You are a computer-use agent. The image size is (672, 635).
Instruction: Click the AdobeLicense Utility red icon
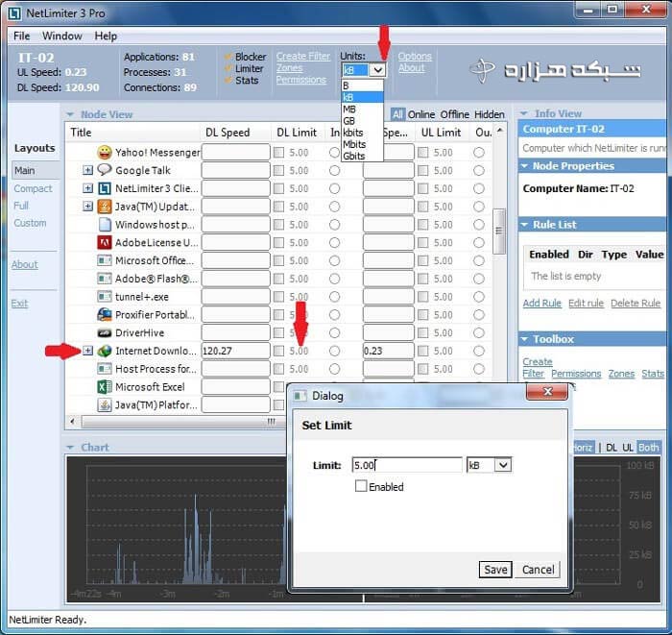104,242
